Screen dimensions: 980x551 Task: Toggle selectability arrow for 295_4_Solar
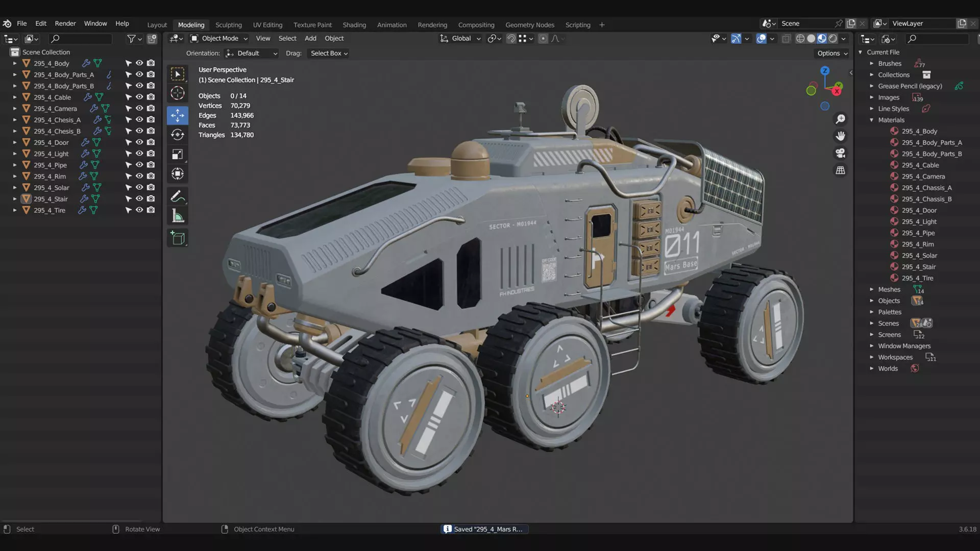(x=128, y=188)
